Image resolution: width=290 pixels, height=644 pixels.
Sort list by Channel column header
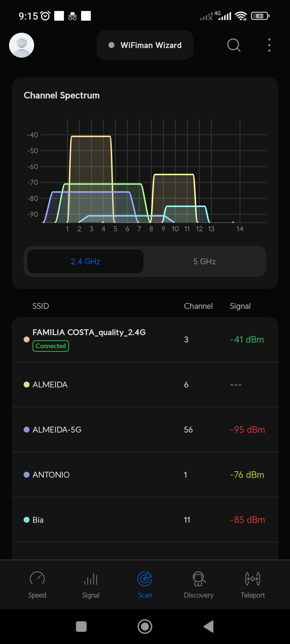pos(198,306)
